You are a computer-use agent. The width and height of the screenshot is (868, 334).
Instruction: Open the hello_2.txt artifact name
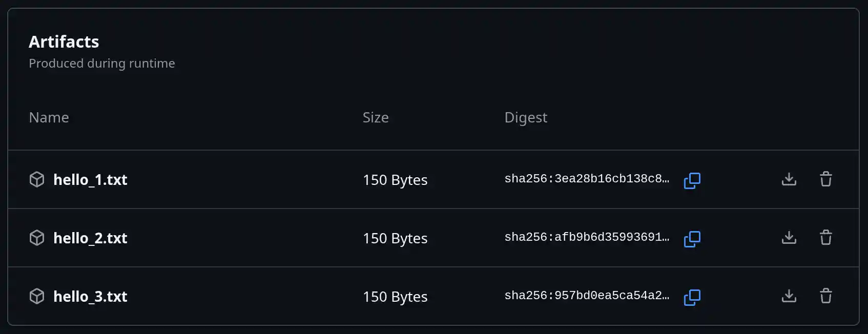coord(90,238)
